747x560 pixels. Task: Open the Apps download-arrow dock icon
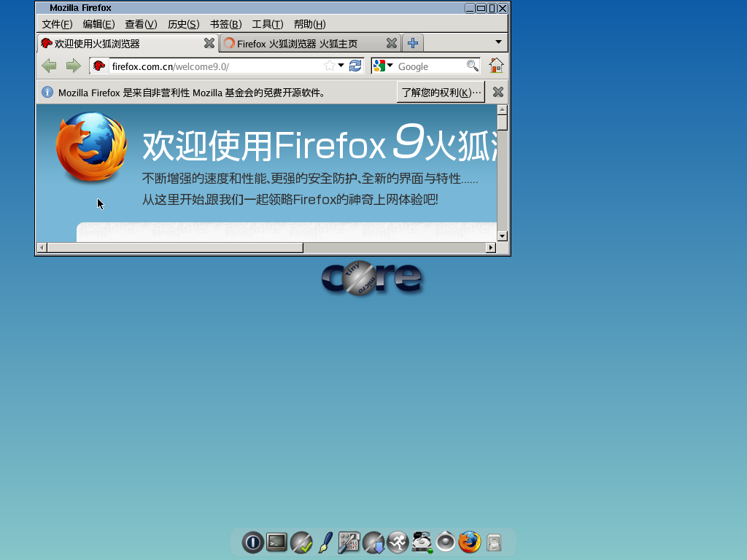point(373,542)
